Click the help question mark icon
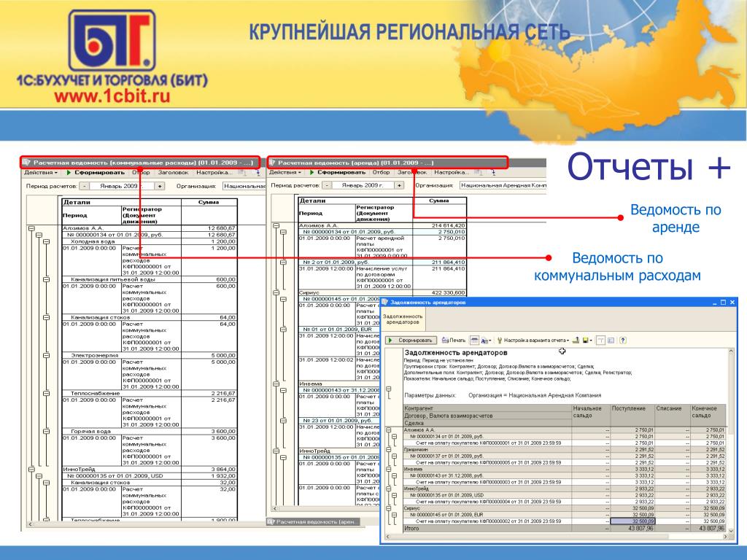The height and width of the screenshot is (560, 747). (x=623, y=341)
